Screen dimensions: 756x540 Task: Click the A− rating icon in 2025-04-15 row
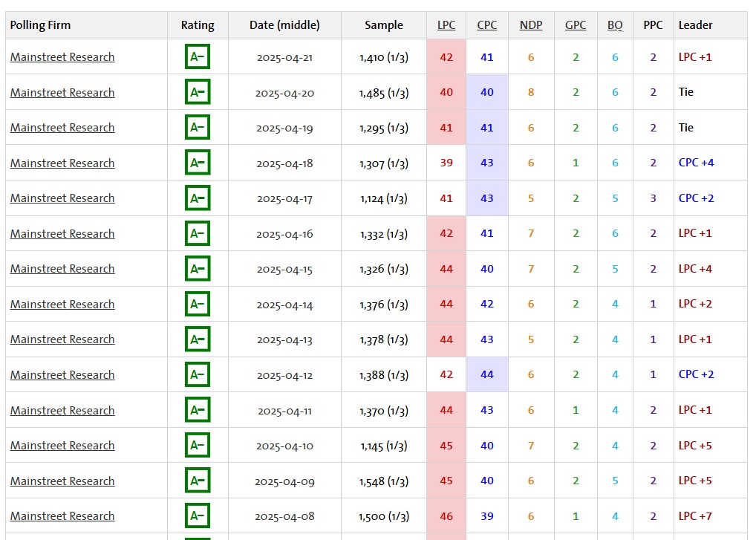(198, 269)
